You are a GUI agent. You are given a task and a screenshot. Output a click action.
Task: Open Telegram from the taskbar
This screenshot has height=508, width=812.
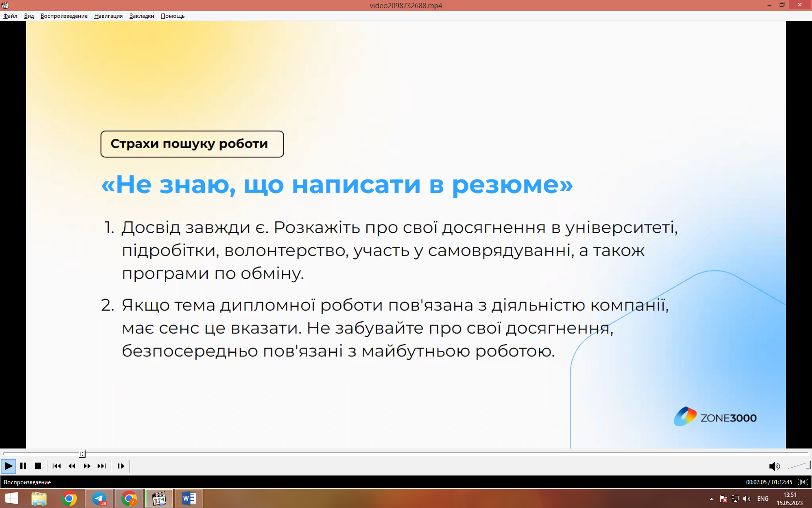click(99, 498)
